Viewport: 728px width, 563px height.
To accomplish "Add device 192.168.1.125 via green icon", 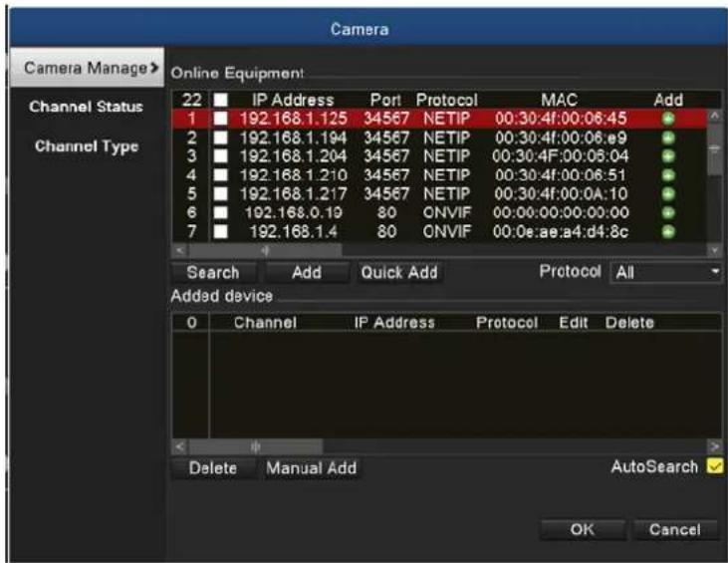I will coord(667,119).
